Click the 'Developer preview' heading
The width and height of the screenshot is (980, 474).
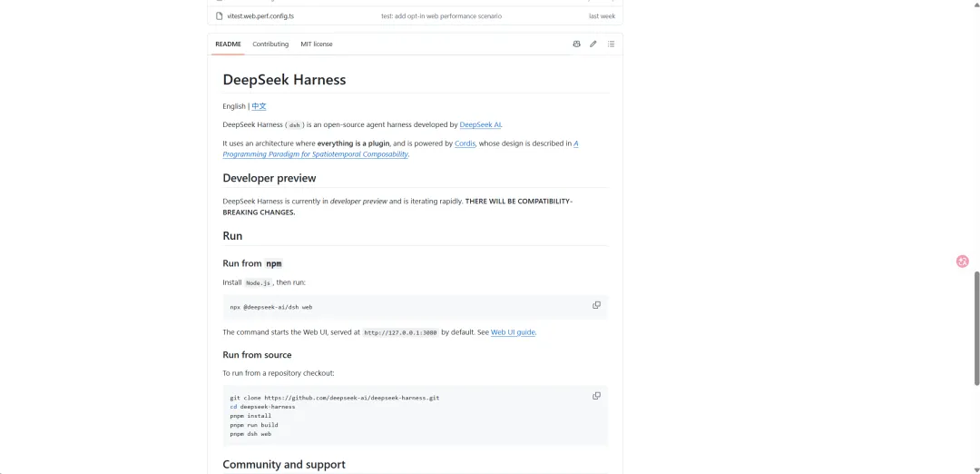[x=269, y=178]
